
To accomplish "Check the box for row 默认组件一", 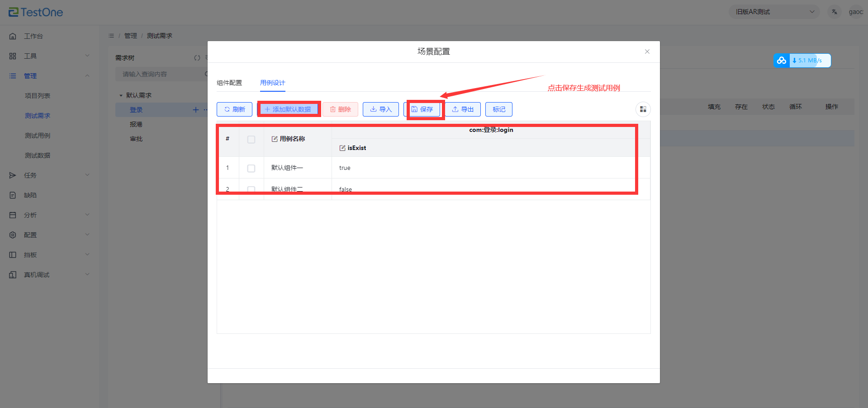I will coord(251,168).
